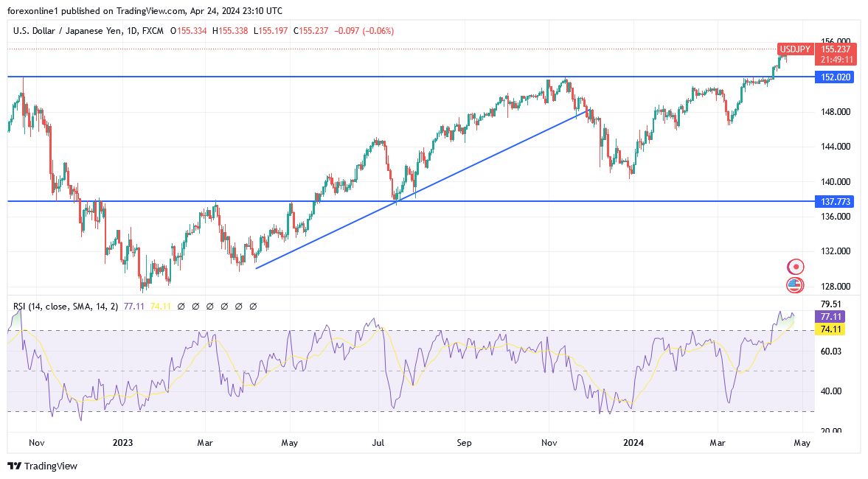The image size is (868, 479).
Task: Click the TradingView logo at bottom left
Action: coord(41,466)
